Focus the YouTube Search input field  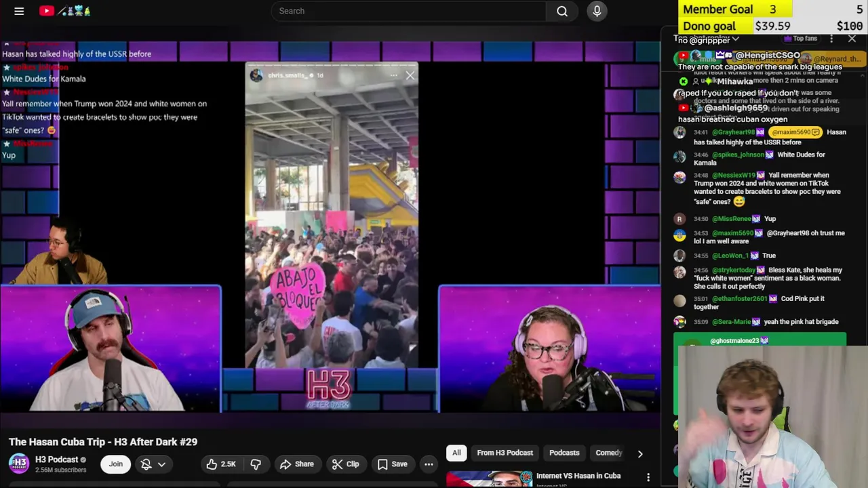click(408, 11)
